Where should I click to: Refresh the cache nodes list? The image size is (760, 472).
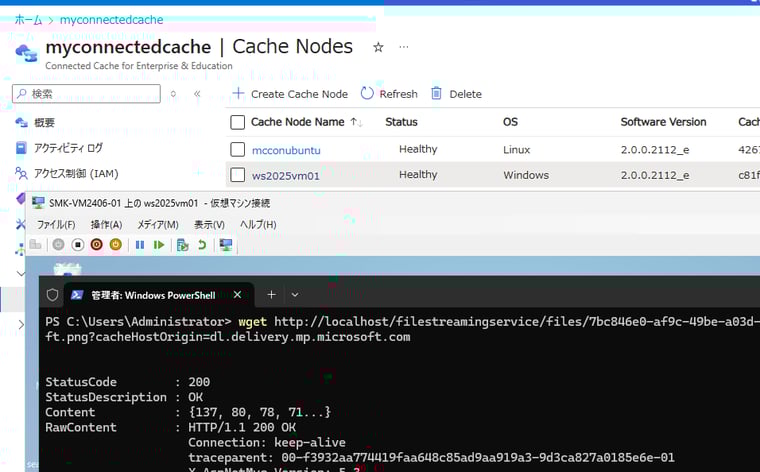(x=389, y=94)
